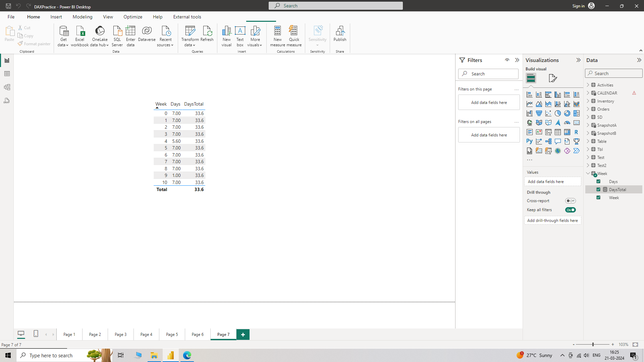
Task: Click Sign in
Action: 578,6
